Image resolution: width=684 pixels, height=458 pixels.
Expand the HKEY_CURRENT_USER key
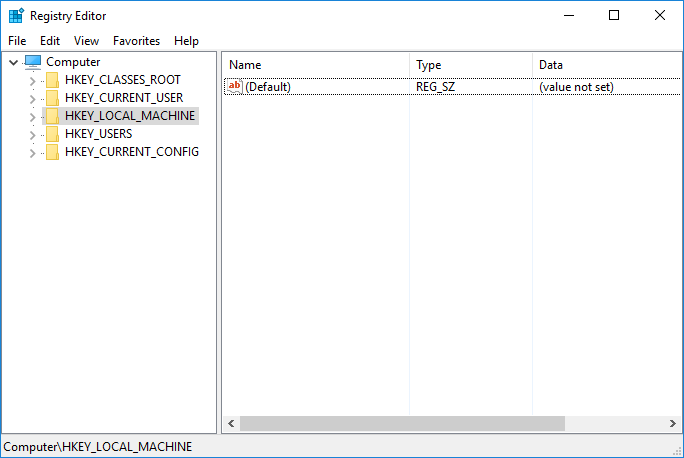tap(32, 99)
